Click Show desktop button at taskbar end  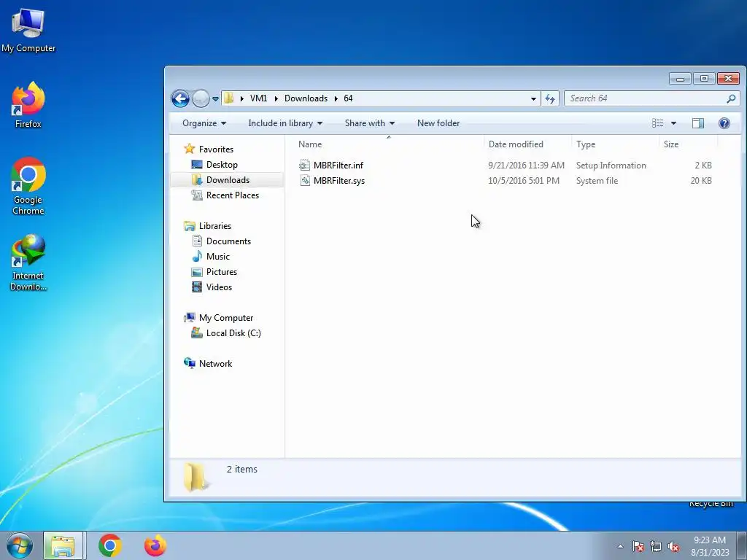pos(742,545)
